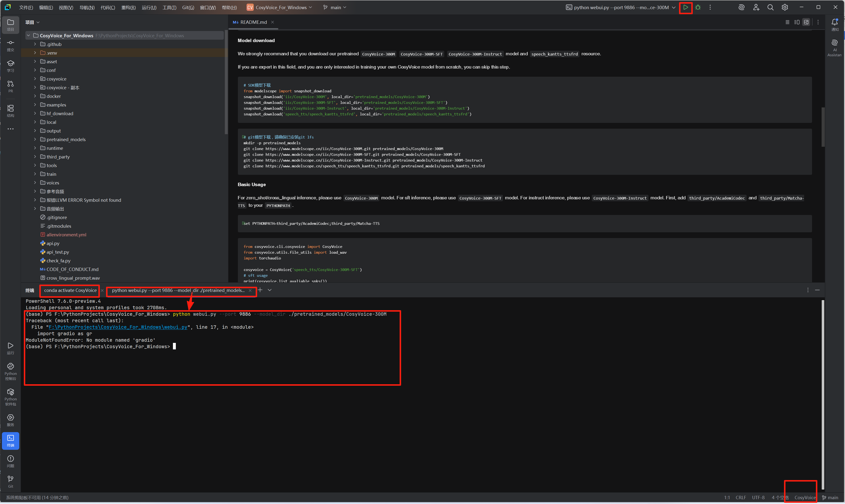Click the webui.py file path link
This screenshot has width=845, height=504.
click(x=118, y=327)
